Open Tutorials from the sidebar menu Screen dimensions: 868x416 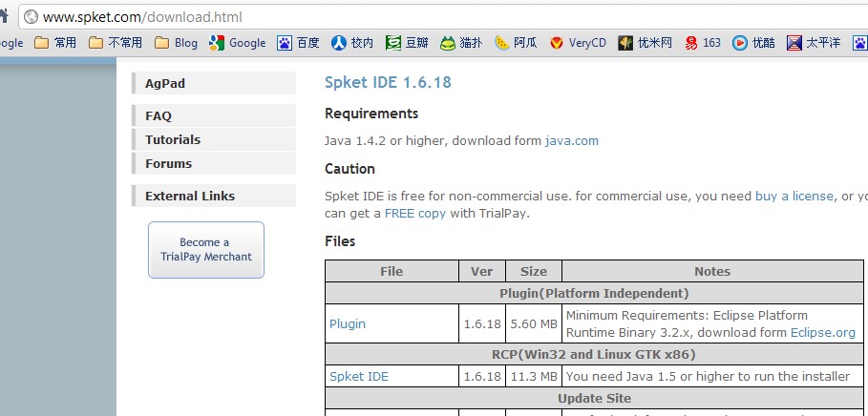[214, 139]
